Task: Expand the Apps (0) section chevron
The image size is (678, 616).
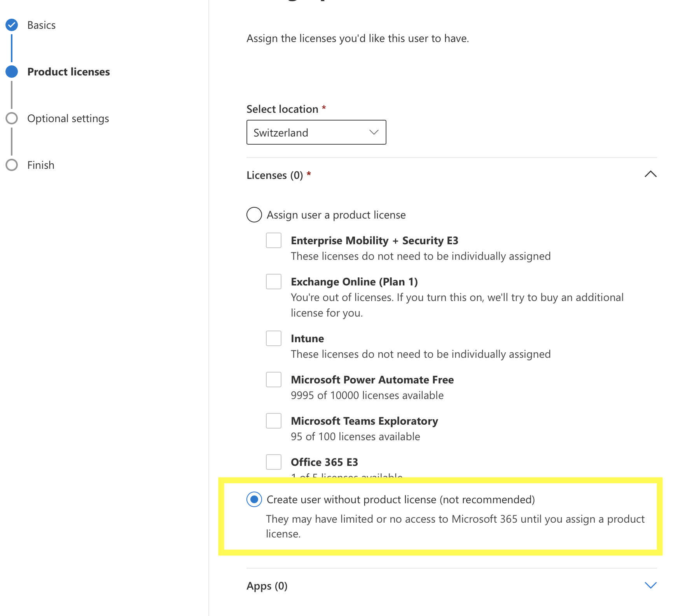Action: point(650,585)
